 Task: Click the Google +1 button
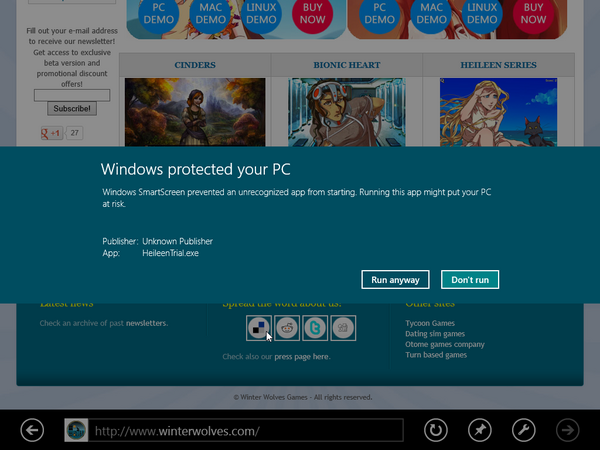click(52, 133)
